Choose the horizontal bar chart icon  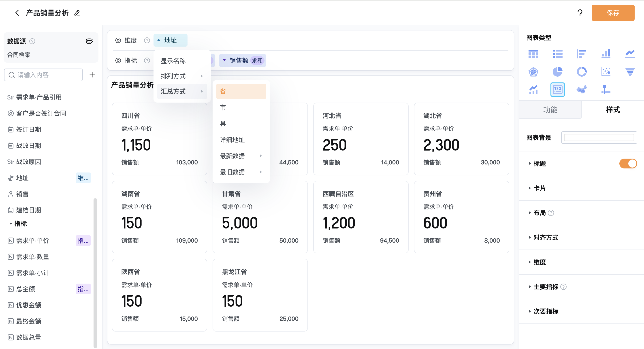pos(582,54)
